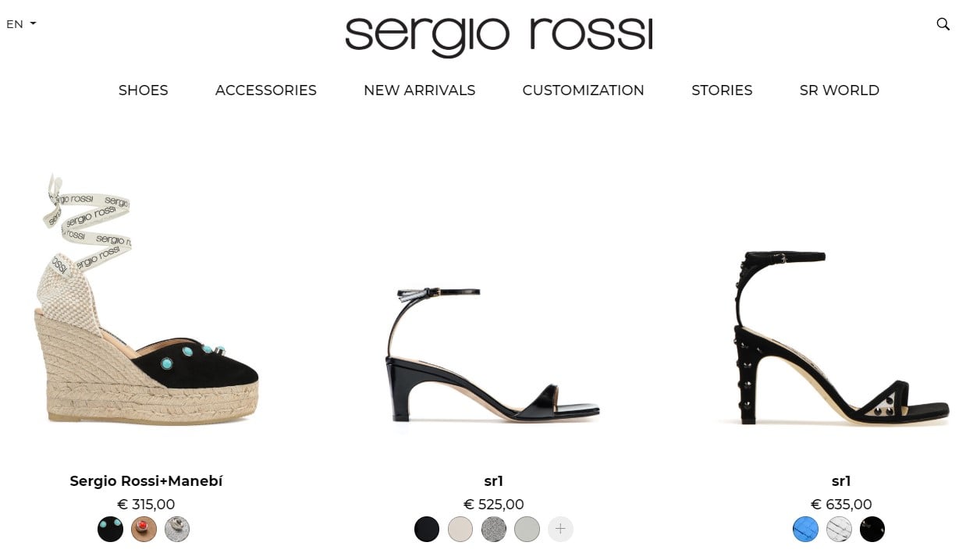Select black turquoise swatch for espadrille
The height and width of the screenshot is (560, 966).
111,529
